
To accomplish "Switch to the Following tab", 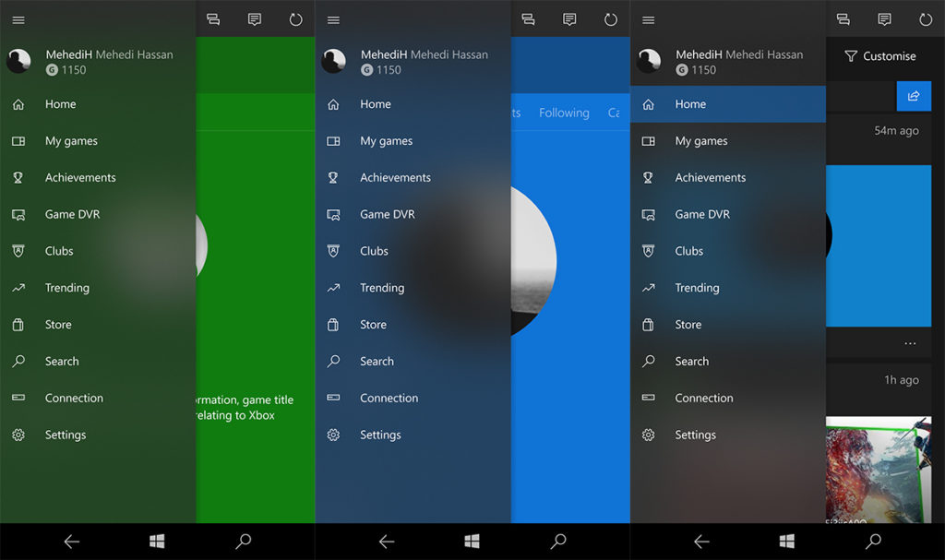I will 564,113.
